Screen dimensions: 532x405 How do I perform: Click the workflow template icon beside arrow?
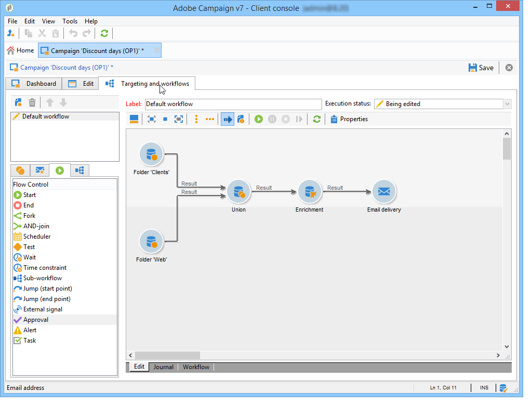tap(241, 119)
